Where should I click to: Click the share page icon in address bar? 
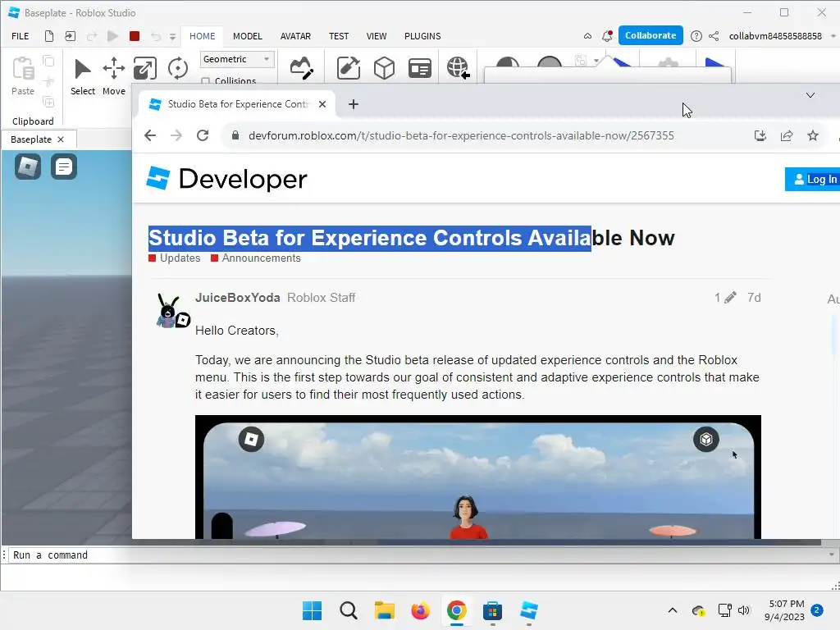[787, 135]
